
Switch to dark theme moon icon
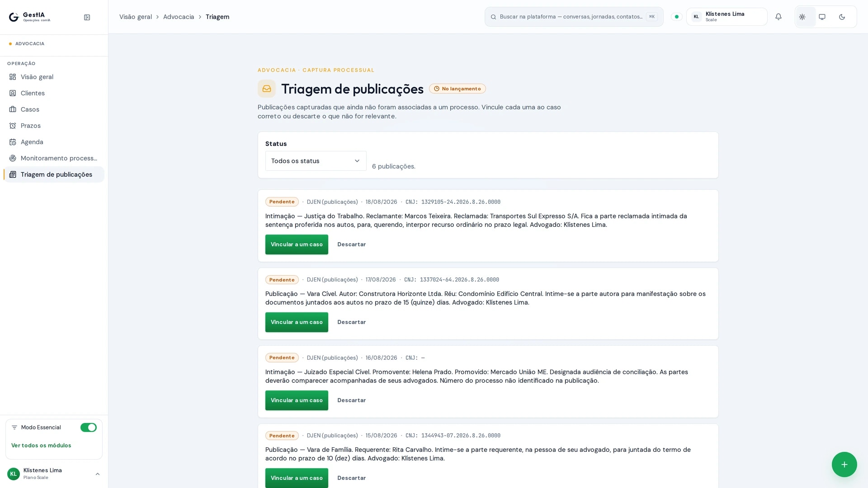(x=842, y=17)
